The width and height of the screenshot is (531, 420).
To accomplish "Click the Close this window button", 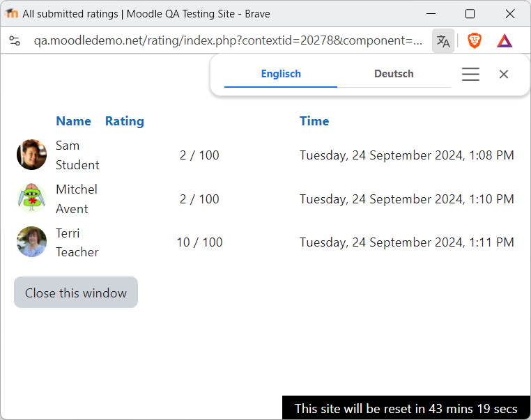I will [76, 293].
